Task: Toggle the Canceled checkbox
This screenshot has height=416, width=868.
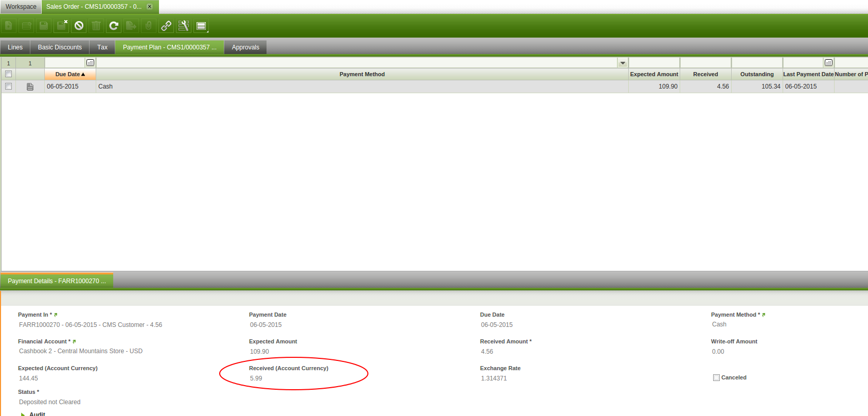Action: pos(716,377)
